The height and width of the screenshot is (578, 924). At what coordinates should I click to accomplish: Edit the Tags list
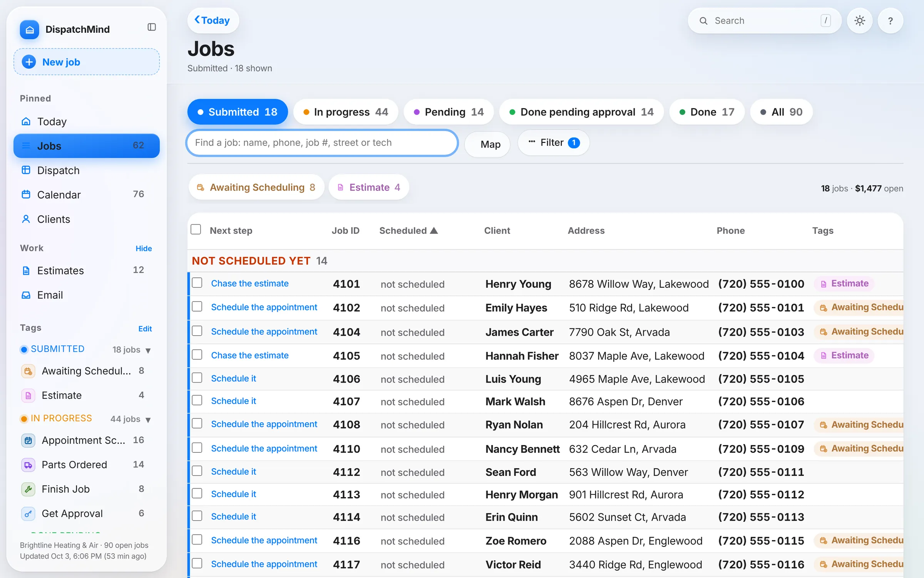point(145,329)
